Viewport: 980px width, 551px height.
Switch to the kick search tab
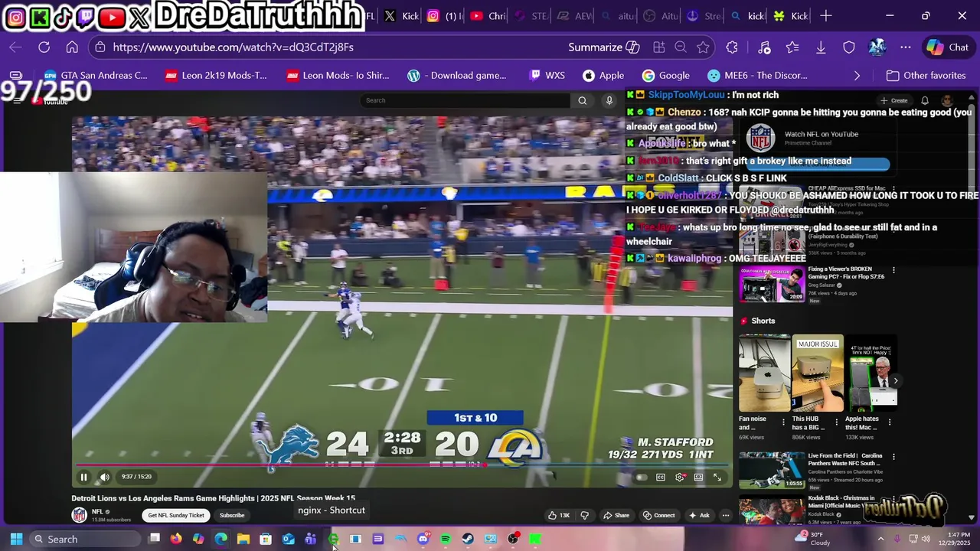[747, 15]
